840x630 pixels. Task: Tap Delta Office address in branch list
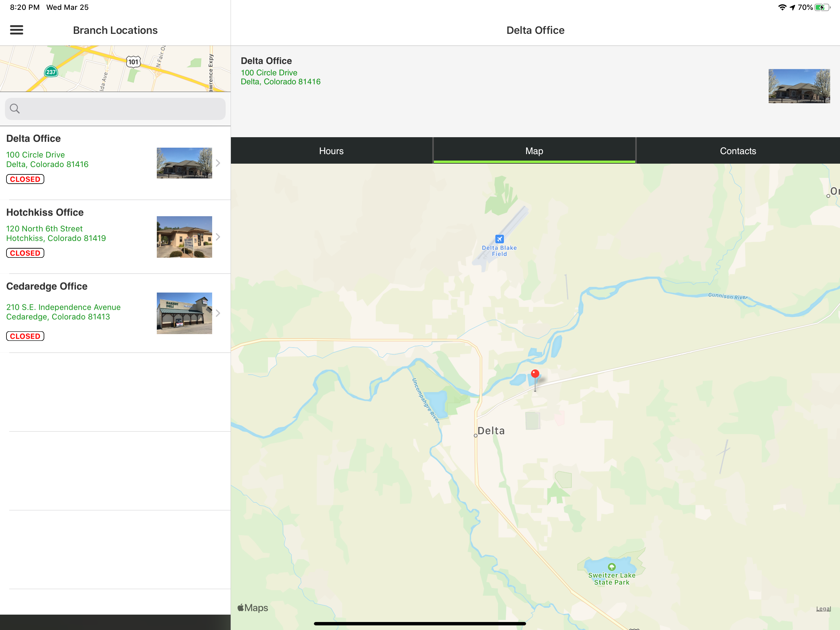coord(47,160)
